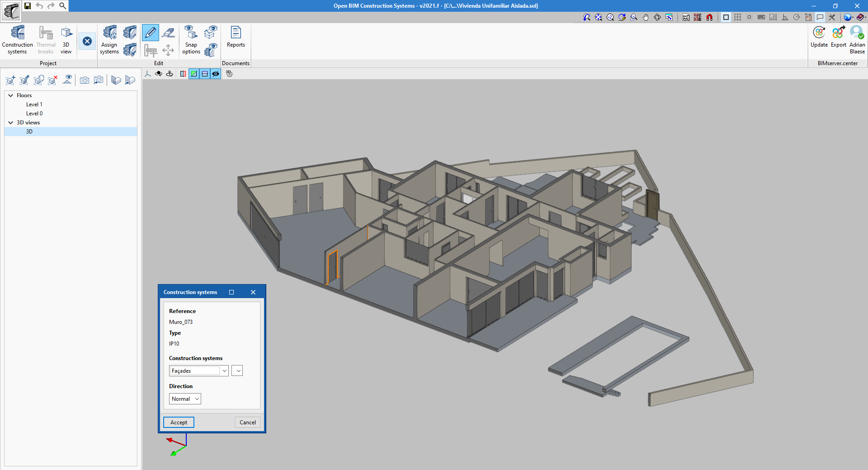Toggle the purple dashed section view button
This screenshot has width=868, height=470.
click(205, 74)
